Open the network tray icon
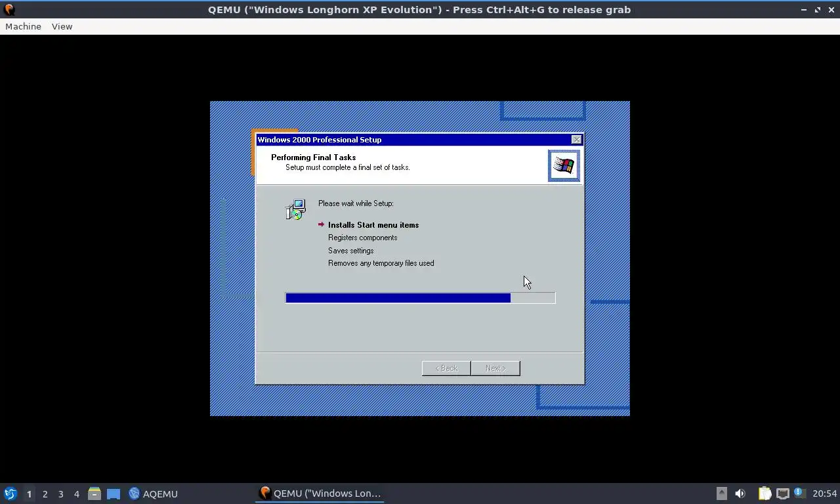Viewport: 840px width, 504px height. coord(782,493)
